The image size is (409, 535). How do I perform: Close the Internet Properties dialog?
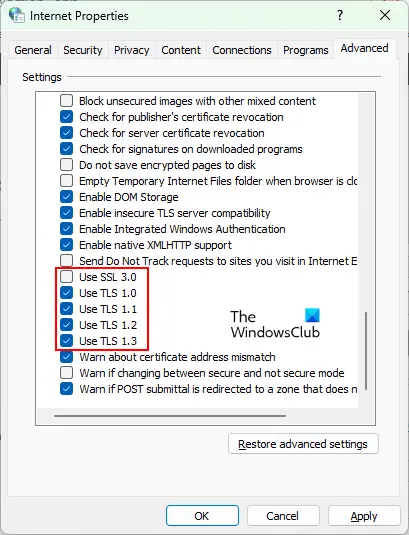[x=385, y=15]
